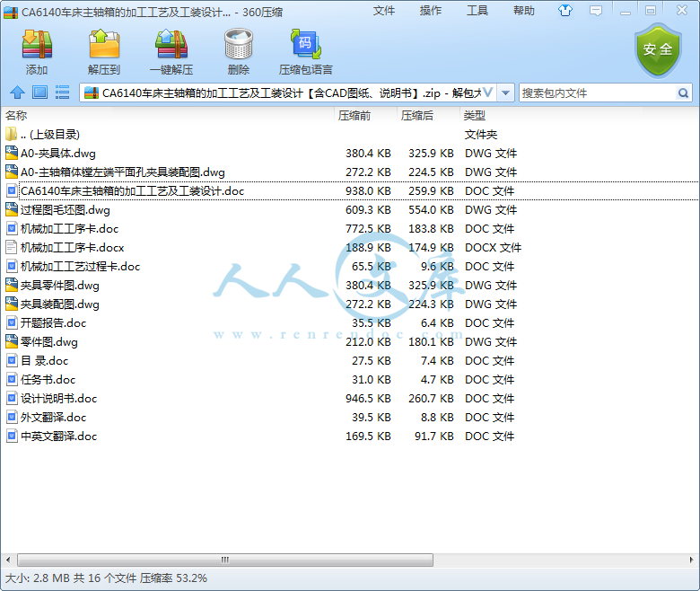700x591 pixels.
Task: Click the horizontal scrollbar thumb
Action: pos(225,560)
